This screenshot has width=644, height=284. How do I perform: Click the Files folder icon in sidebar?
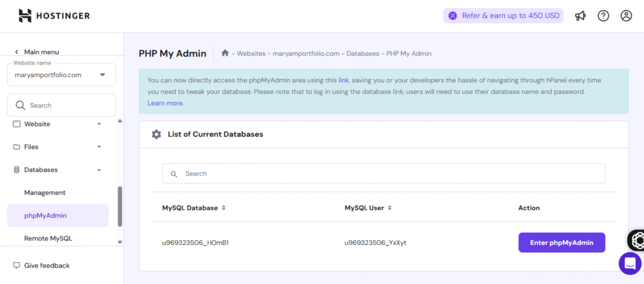[x=16, y=147]
